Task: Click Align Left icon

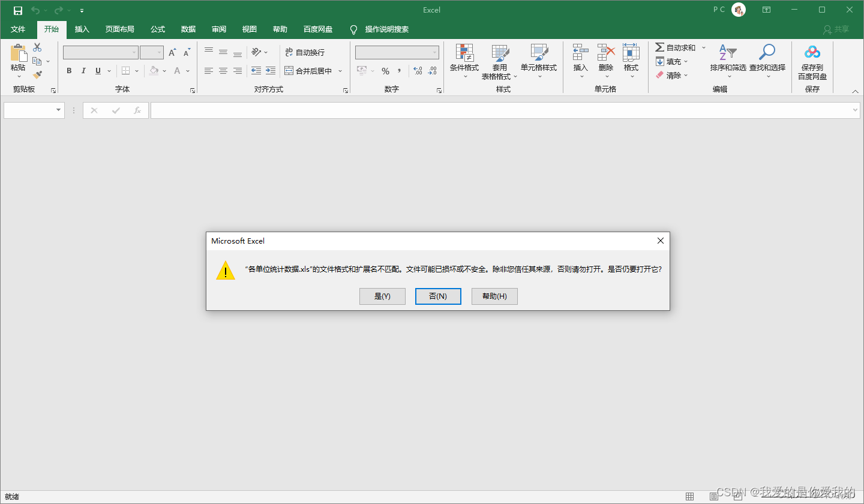Action: 209,71
